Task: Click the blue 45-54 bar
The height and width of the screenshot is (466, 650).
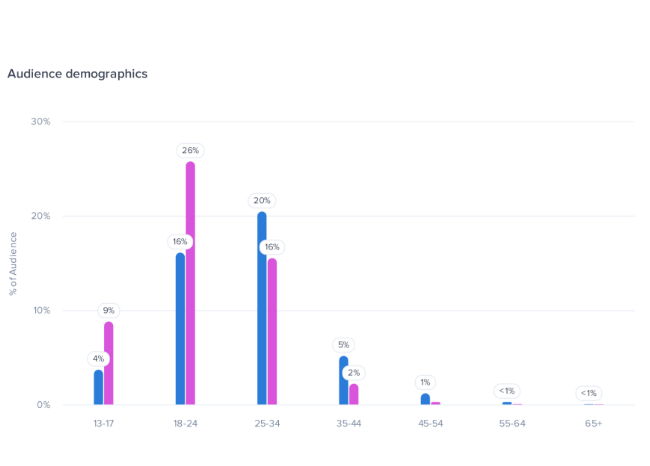Action: [426, 399]
